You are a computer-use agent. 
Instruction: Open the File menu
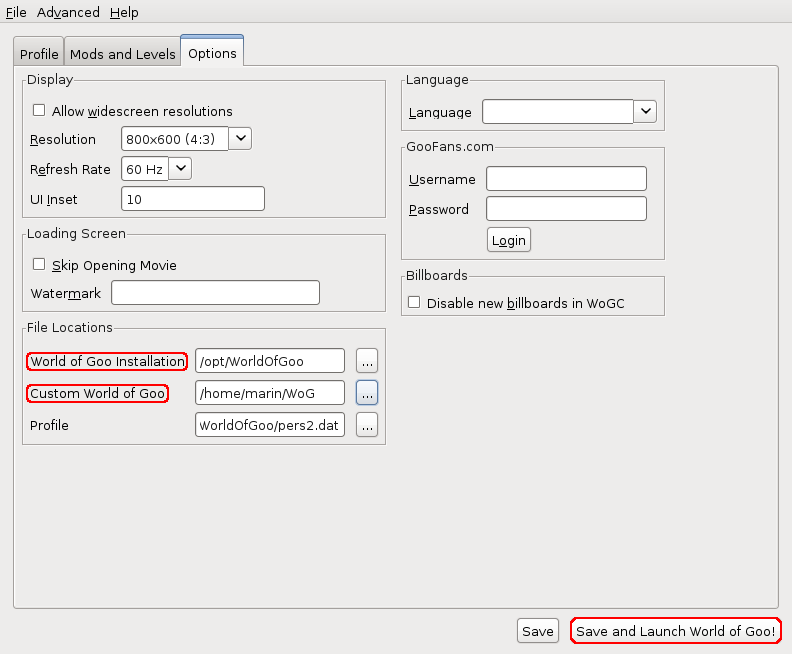[x=16, y=13]
